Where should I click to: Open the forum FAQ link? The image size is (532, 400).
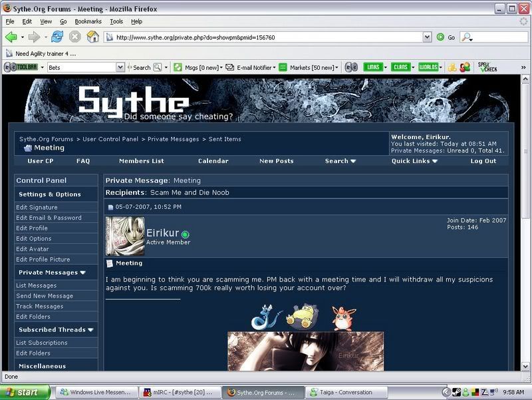tap(83, 161)
